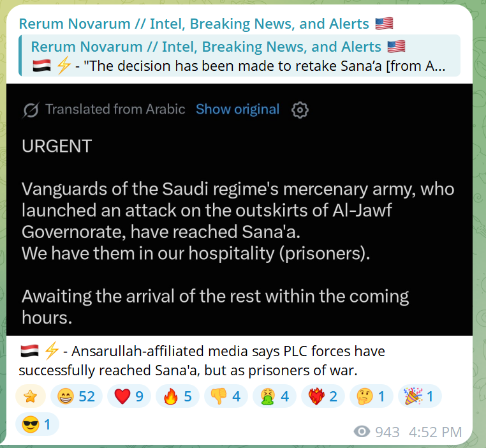Click the star reaction button
This screenshot has height=448, width=486.
tap(31, 396)
